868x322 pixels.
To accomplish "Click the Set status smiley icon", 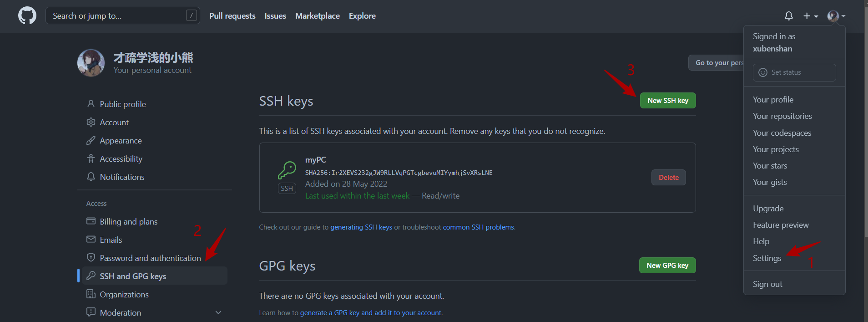I will click(763, 72).
